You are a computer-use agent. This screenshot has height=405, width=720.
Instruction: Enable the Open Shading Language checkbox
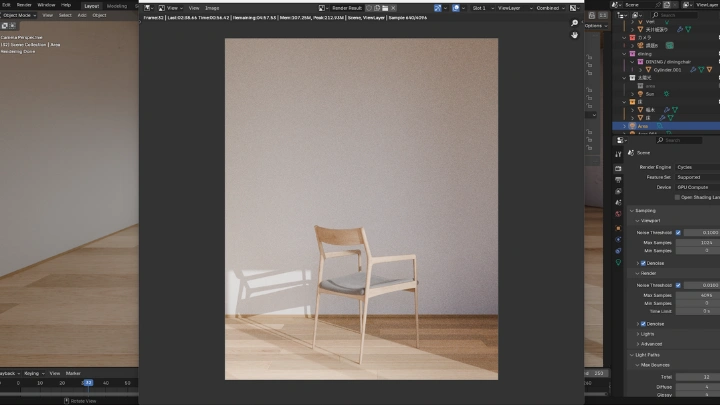677,197
